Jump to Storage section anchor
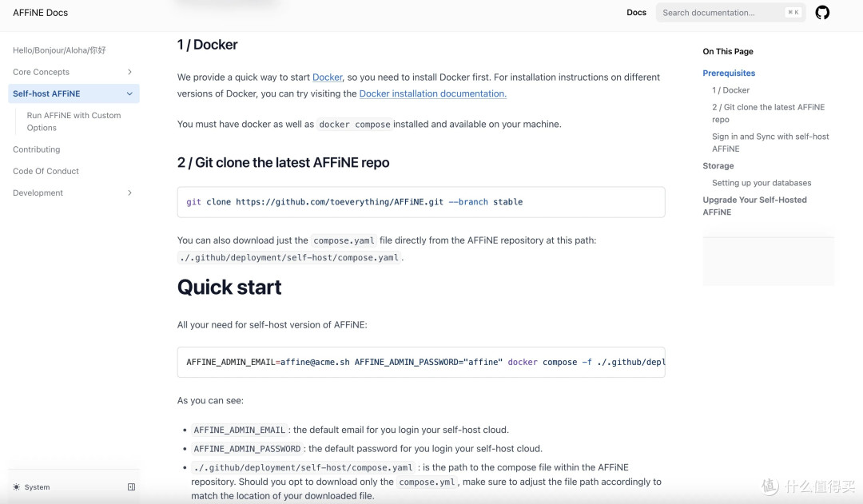This screenshot has width=863, height=504. coord(718,165)
